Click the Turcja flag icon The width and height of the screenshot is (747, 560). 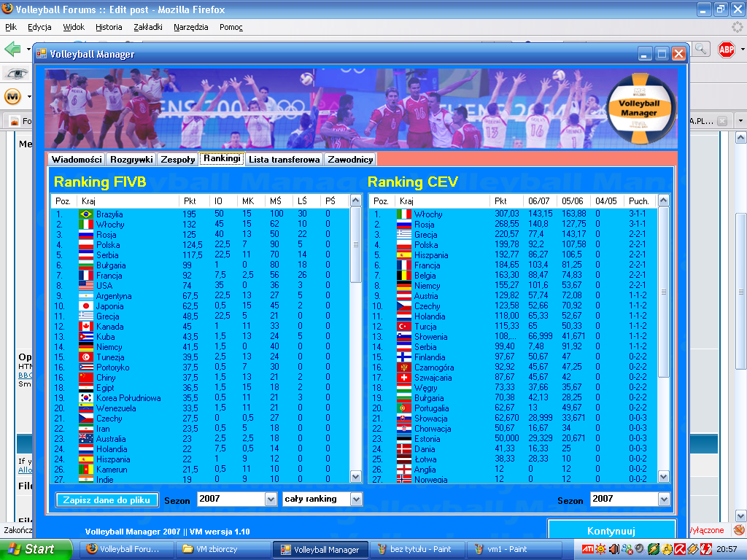pyautogui.click(x=404, y=327)
